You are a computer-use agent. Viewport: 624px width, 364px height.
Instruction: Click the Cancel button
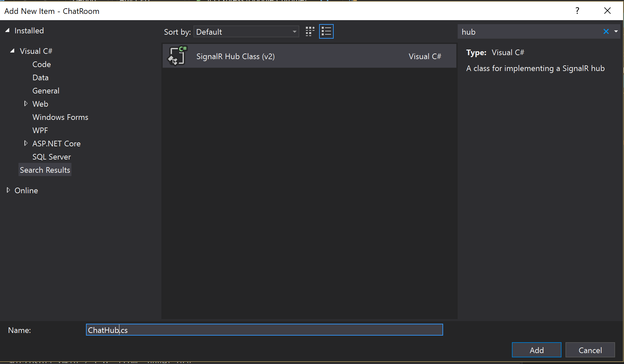pyautogui.click(x=590, y=350)
